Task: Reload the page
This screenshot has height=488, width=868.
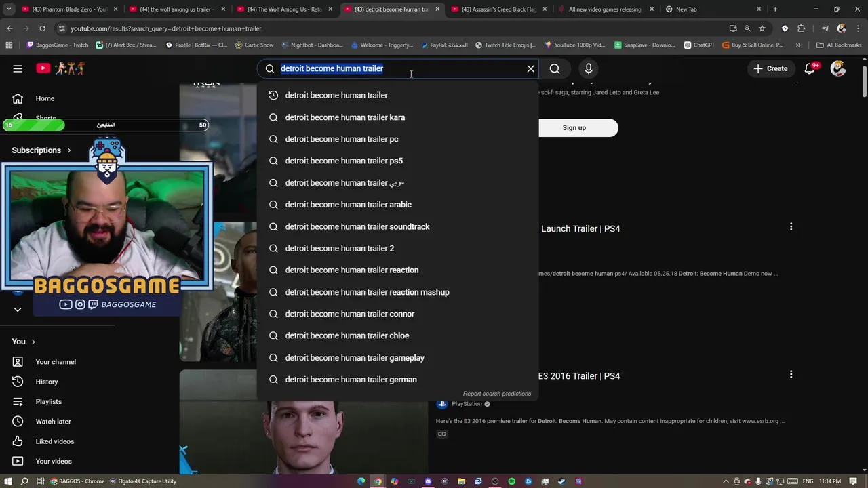Action: click(x=42, y=28)
